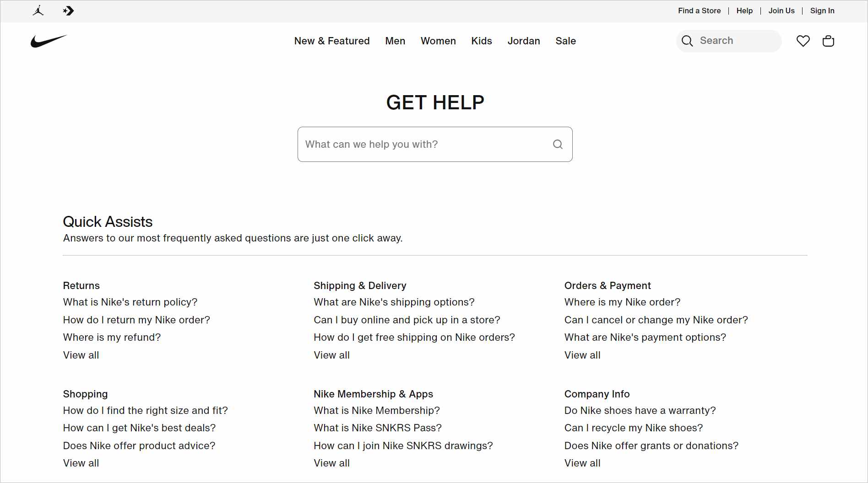Open 'Can I cancel or change my Nike order?'
The image size is (868, 483).
click(x=656, y=320)
